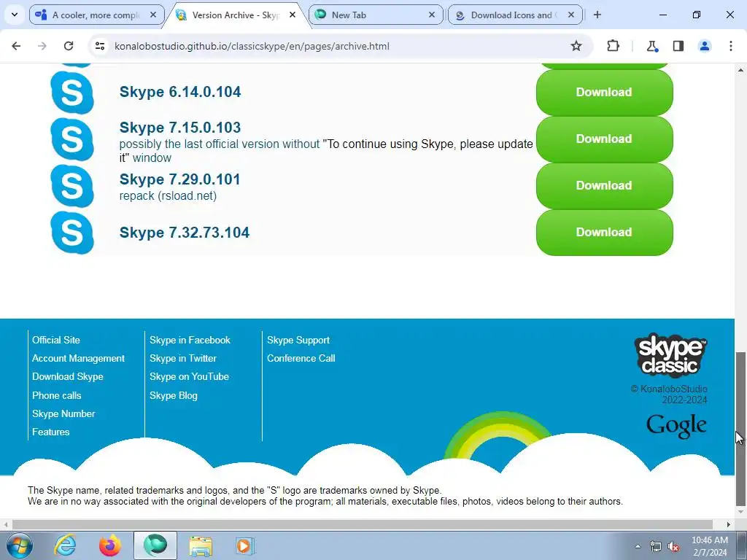Open the tab search dropdown arrow
This screenshot has width=747, height=560.
[x=15, y=15]
